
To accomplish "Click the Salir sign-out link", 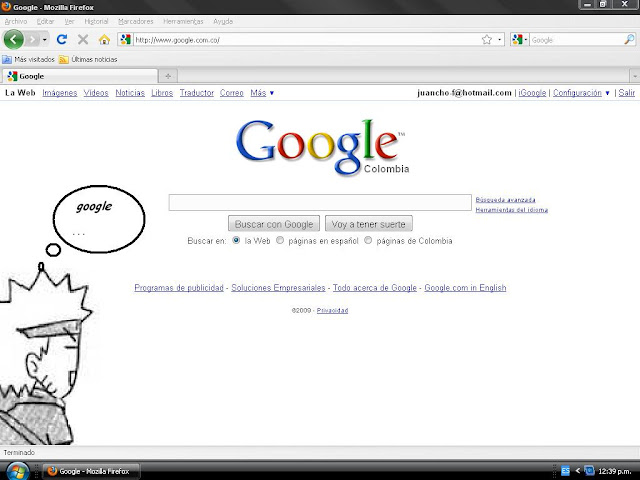I will coord(627,93).
